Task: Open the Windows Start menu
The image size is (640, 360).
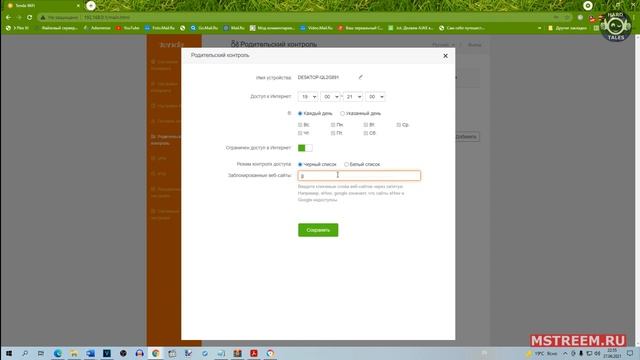Action: coord(9,353)
